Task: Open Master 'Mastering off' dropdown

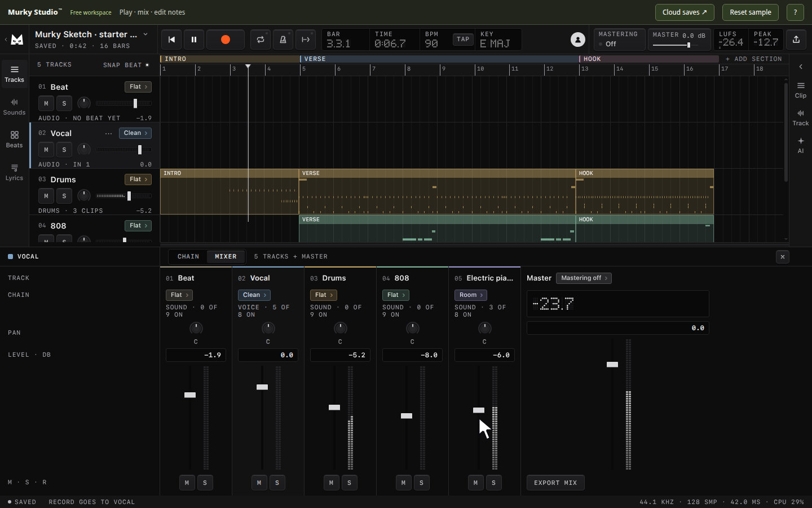Action: tap(584, 278)
